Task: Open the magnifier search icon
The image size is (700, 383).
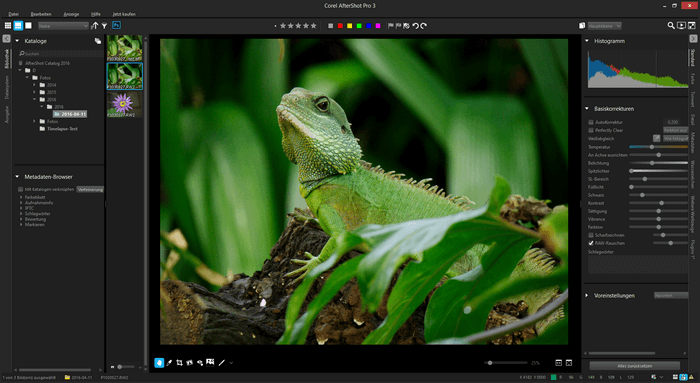Action: 671,26
